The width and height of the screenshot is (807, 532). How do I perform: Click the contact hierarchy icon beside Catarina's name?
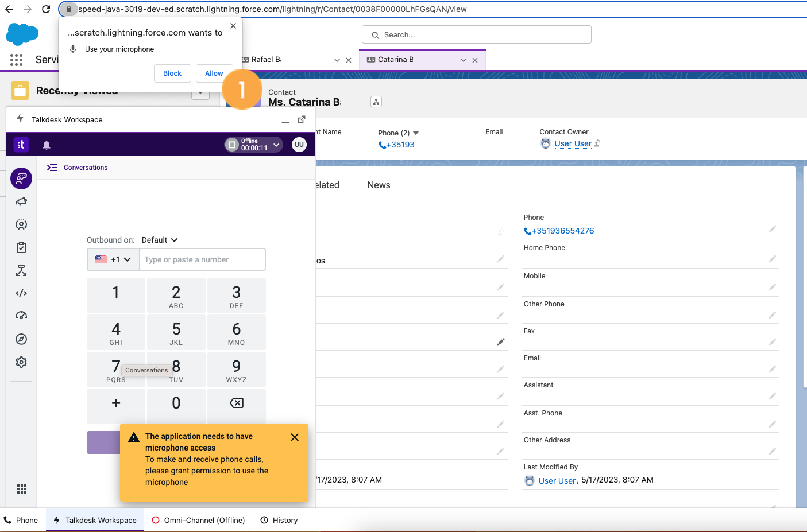(376, 102)
